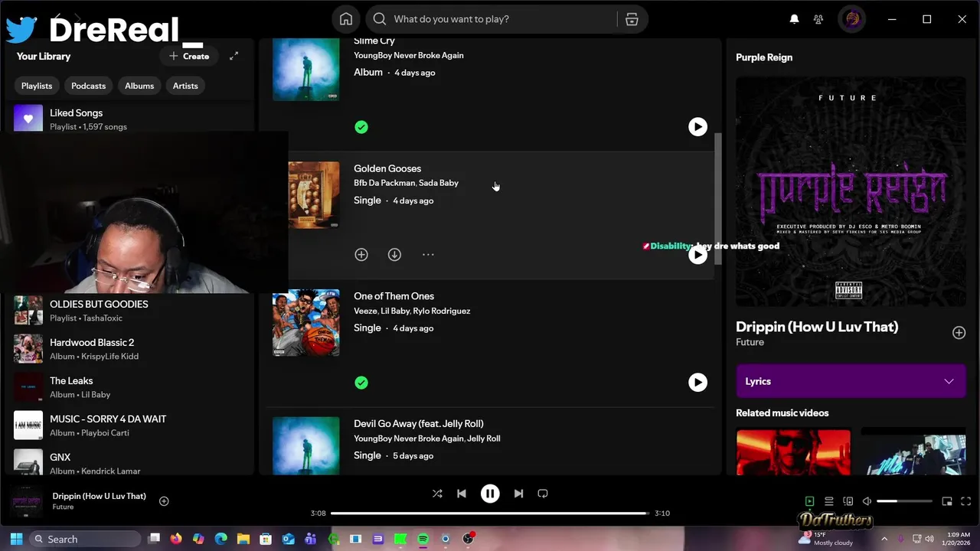Skip to previous track

point(462,494)
